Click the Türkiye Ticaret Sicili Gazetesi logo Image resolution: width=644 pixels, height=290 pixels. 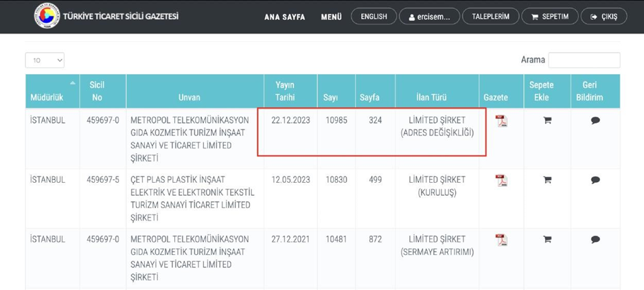(x=47, y=16)
